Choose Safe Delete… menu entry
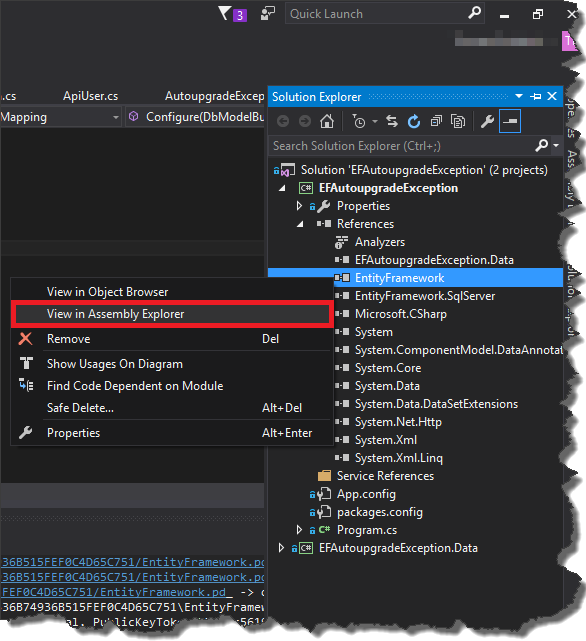The width and height of the screenshot is (586, 641). 172,408
